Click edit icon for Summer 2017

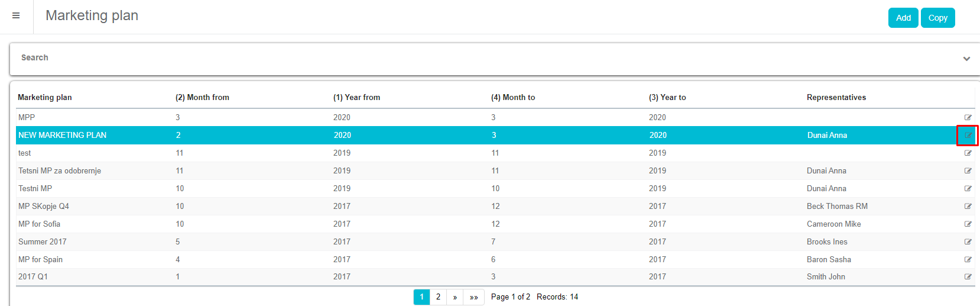pos(968,242)
